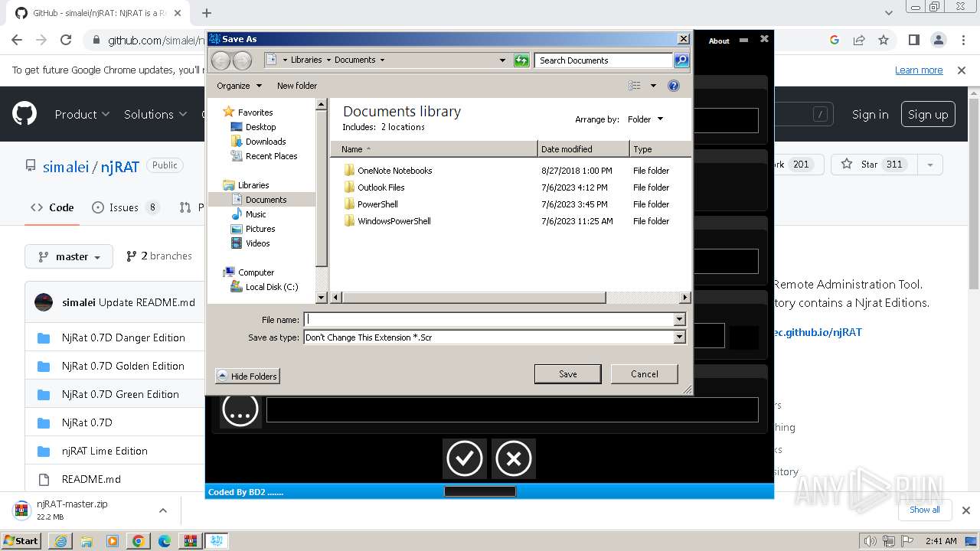This screenshot has height=551, width=980.
Task: Open the Chrome profile avatar icon
Action: click(939, 41)
